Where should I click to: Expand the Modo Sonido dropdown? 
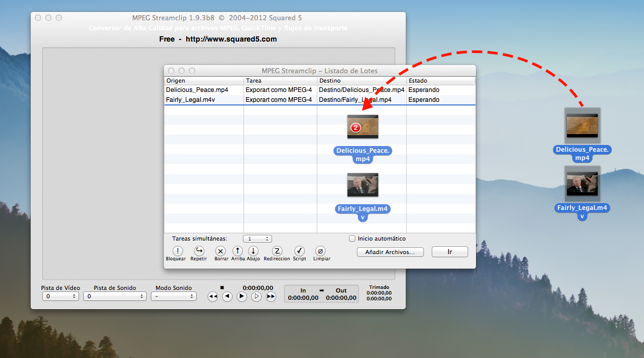173,296
